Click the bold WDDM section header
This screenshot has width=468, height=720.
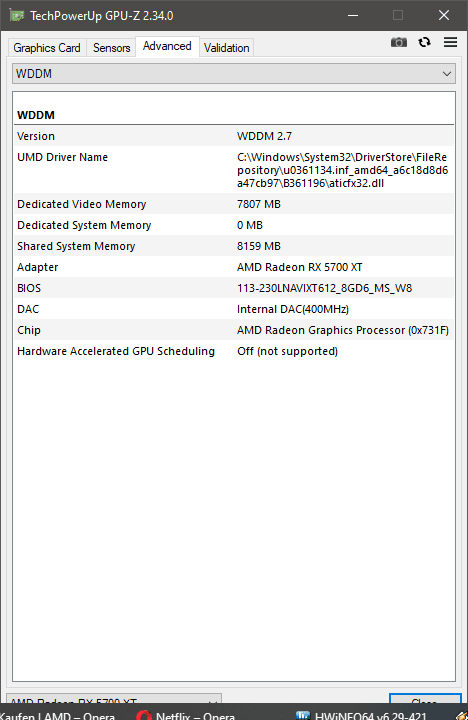[36, 115]
